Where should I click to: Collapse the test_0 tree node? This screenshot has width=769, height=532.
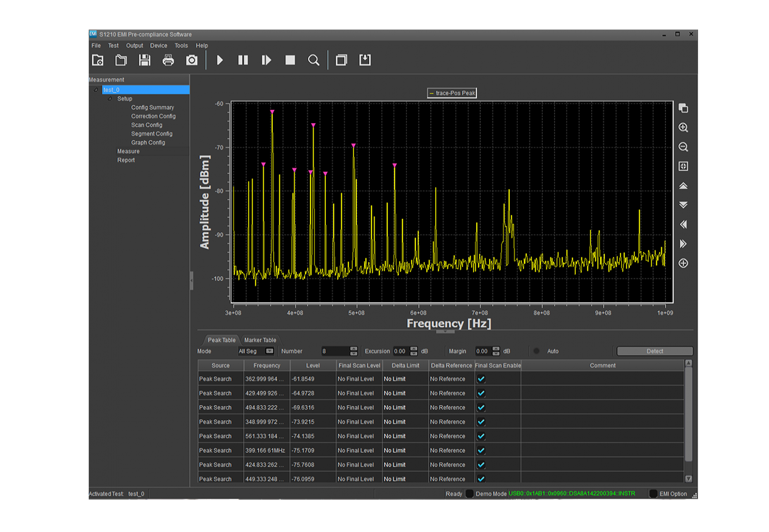(96, 90)
